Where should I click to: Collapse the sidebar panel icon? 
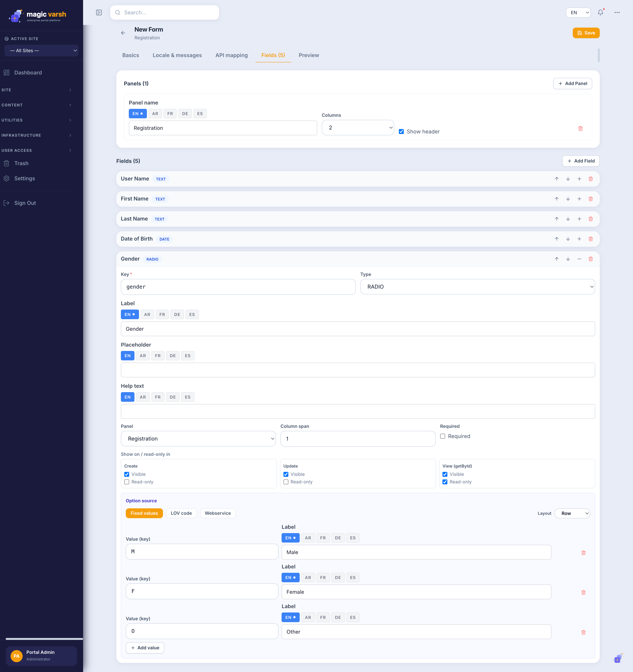(99, 12)
